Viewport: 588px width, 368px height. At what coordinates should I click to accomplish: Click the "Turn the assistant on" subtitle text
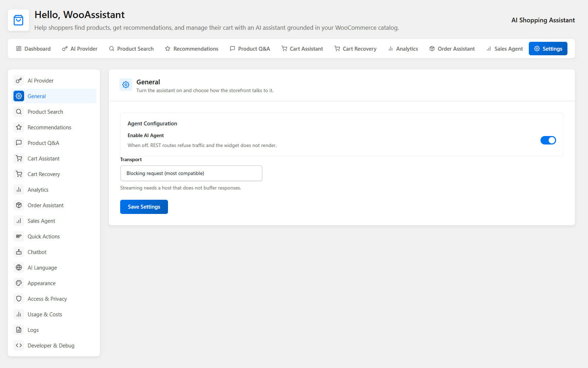click(205, 91)
